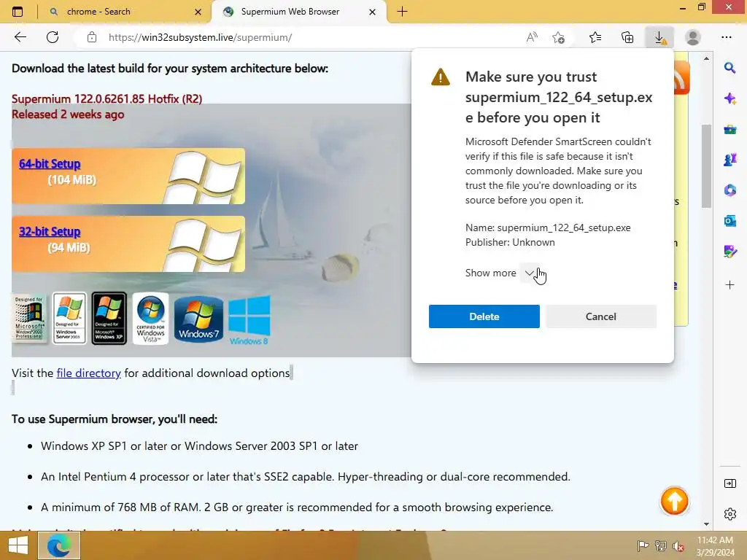The width and height of the screenshot is (747, 560).
Task: Open sidebar Search icon
Action: pos(729,68)
